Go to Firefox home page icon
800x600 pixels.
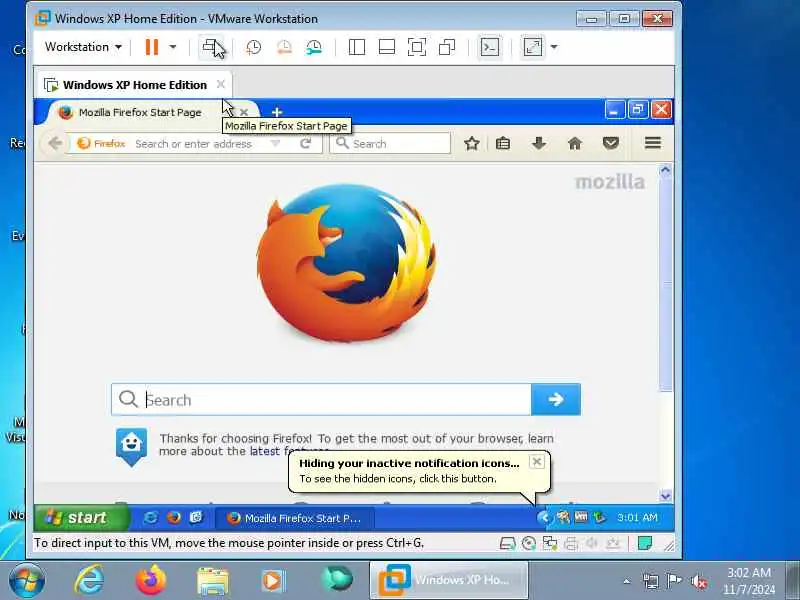click(x=575, y=143)
